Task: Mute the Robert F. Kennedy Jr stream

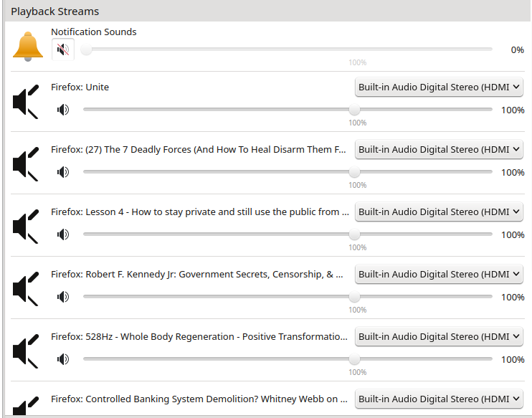Action: point(63,297)
